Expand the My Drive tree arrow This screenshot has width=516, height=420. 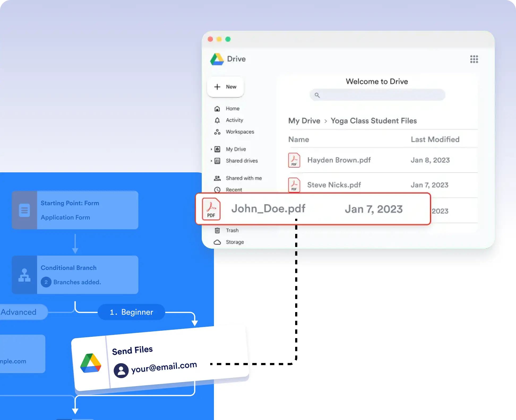[x=211, y=149]
